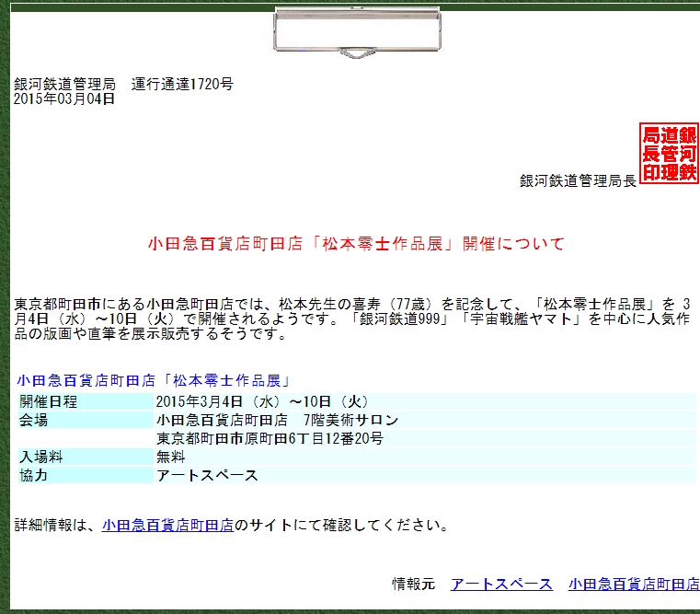Open 小田急百貨店町田店 link beside 情報元
The width and height of the screenshot is (700, 614).
(634, 584)
